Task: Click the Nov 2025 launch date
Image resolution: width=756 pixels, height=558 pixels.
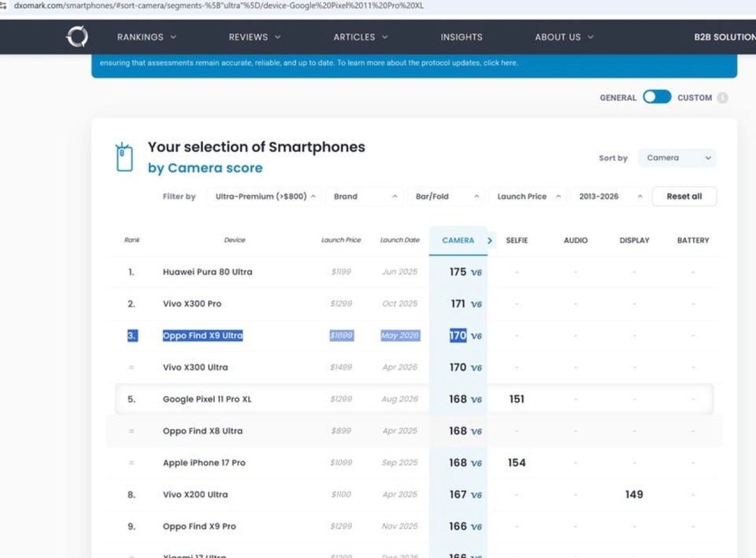Action: tap(400, 527)
